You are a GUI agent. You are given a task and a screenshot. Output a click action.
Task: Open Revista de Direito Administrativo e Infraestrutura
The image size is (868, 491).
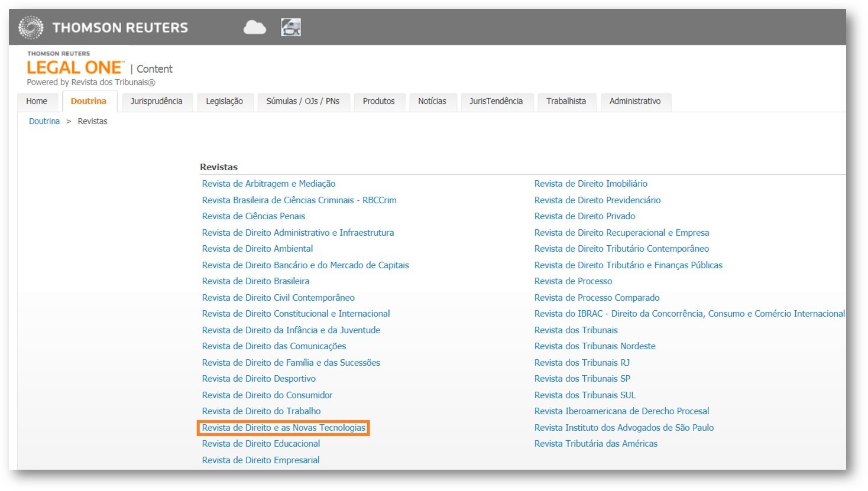[x=298, y=233]
